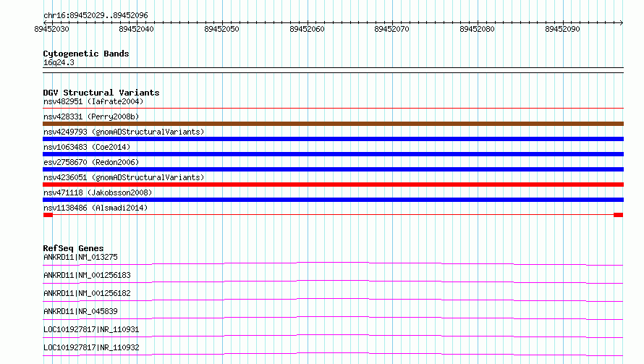Select the magenta LOC101927817|NR_110931 intron line

coord(333,336)
